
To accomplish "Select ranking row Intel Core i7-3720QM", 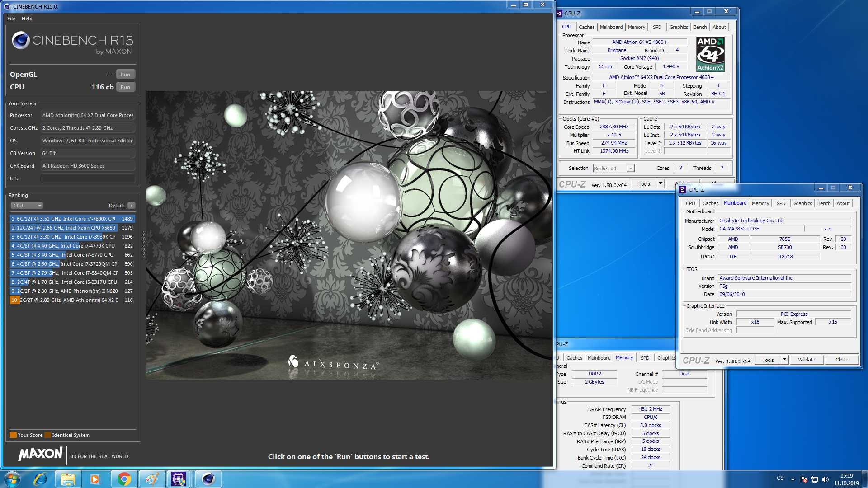I will pyautogui.click(x=72, y=264).
